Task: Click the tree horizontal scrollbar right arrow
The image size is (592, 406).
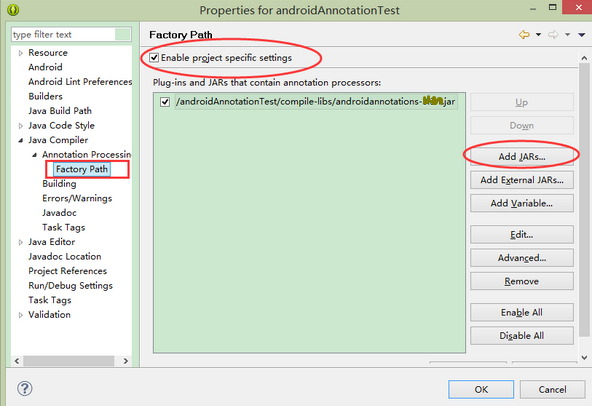Action: click(126, 361)
